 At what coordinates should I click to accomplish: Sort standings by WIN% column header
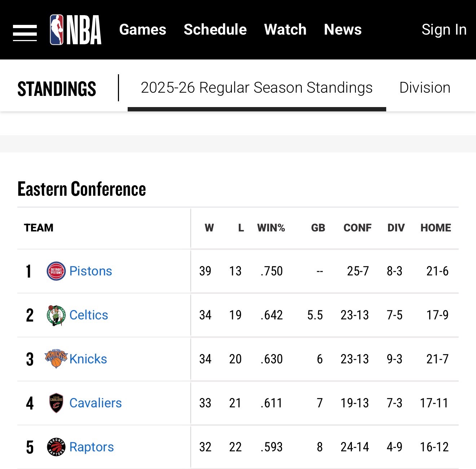tap(271, 228)
